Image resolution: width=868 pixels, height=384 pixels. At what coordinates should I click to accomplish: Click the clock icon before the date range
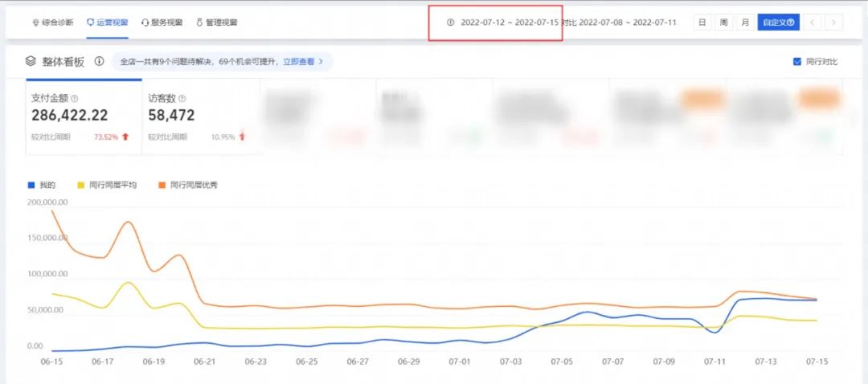450,22
